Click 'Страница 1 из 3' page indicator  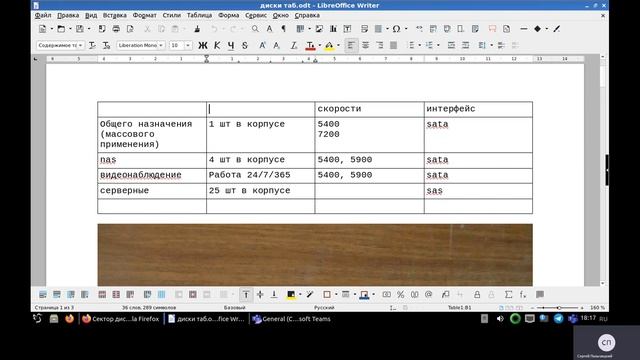pos(55,307)
